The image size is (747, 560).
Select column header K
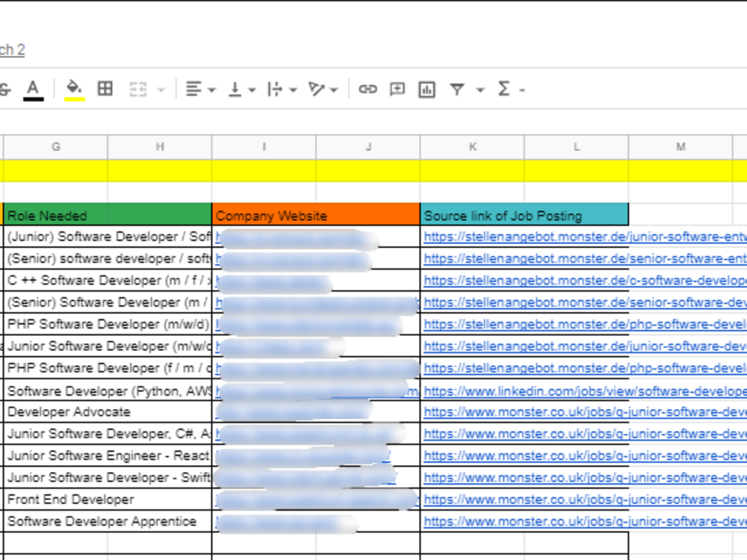[x=472, y=146]
